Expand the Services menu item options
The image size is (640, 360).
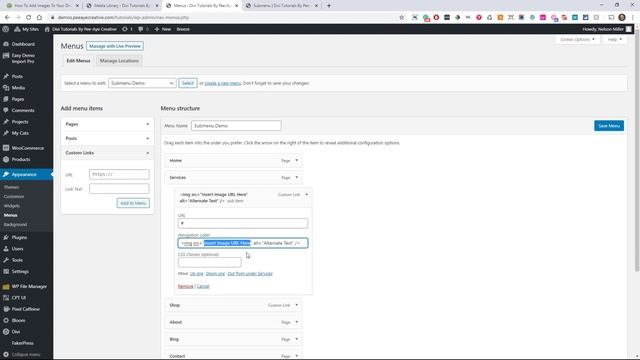[297, 178]
